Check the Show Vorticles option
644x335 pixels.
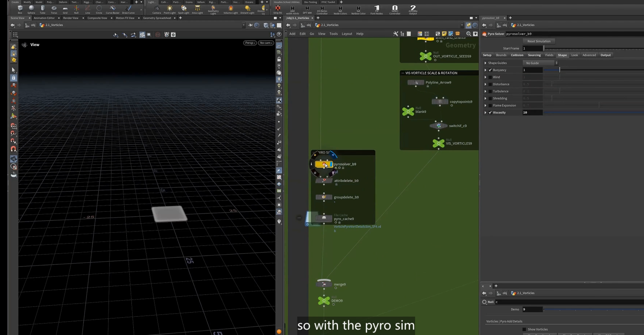click(524, 329)
